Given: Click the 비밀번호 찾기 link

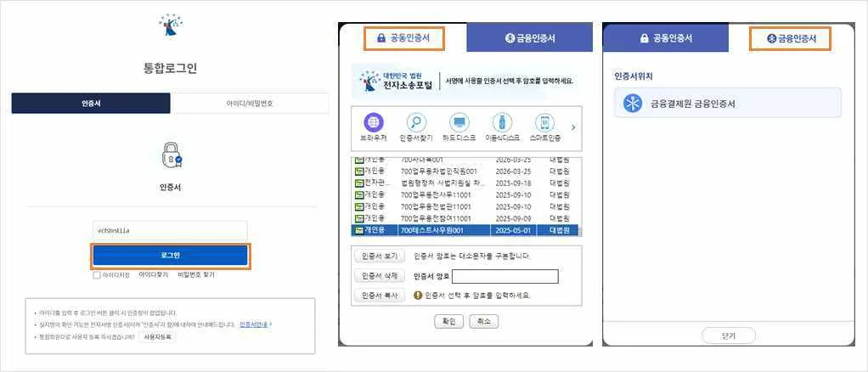Looking at the screenshot, I should point(195,274).
